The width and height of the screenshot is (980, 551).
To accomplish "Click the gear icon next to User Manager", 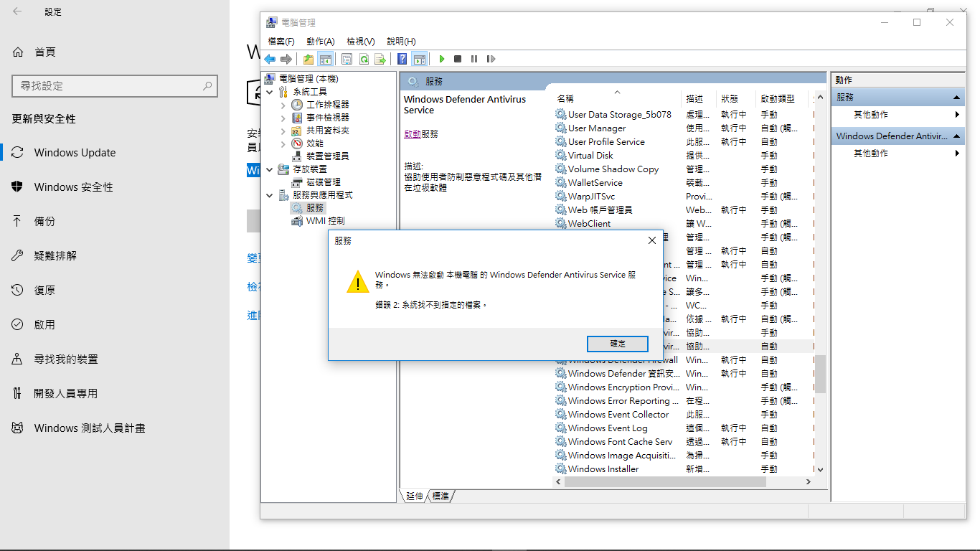I will (x=561, y=128).
